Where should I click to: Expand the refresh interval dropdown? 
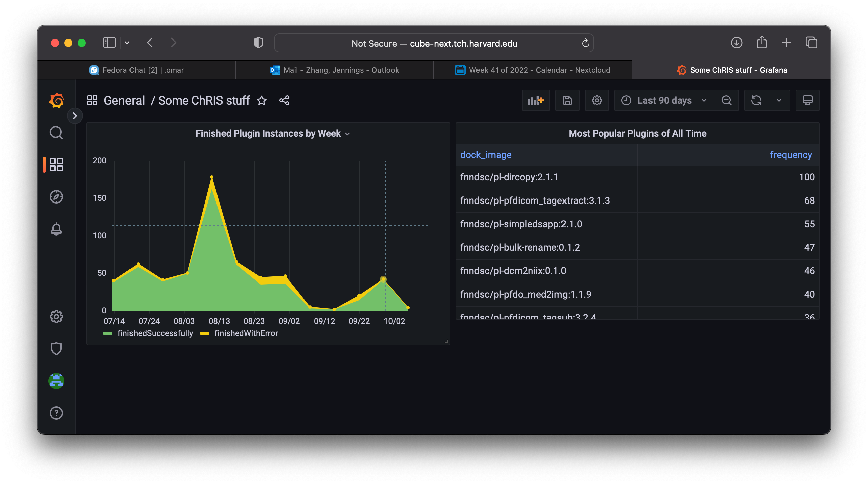tap(779, 100)
